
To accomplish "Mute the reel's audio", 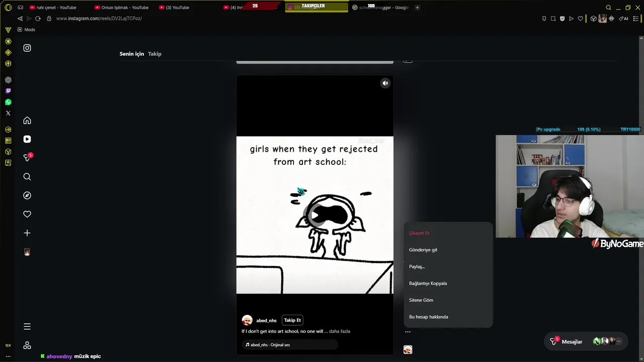I will (385, 83).
